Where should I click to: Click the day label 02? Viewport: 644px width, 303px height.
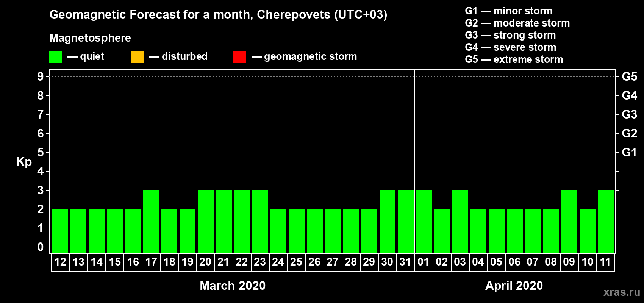442,262
